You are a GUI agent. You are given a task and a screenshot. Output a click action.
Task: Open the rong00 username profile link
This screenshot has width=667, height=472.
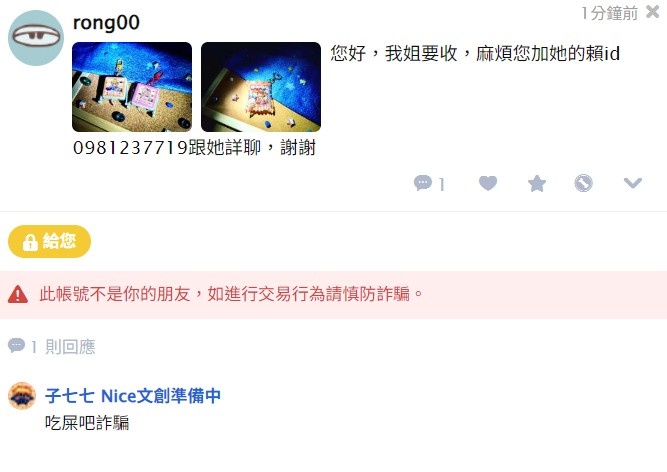106,23
